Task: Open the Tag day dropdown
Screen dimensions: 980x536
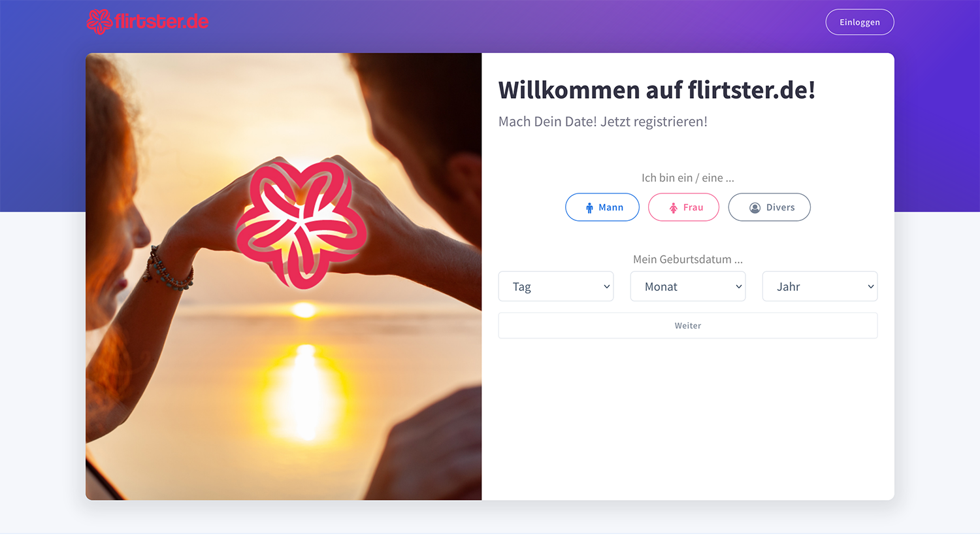Action: [x=556, y=286]
